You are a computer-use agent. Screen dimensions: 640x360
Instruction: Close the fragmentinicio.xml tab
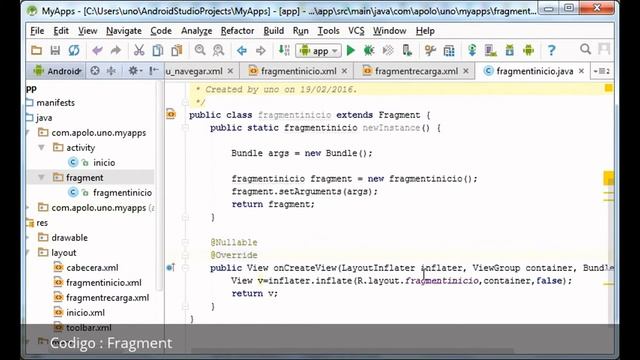pos(344,71)
